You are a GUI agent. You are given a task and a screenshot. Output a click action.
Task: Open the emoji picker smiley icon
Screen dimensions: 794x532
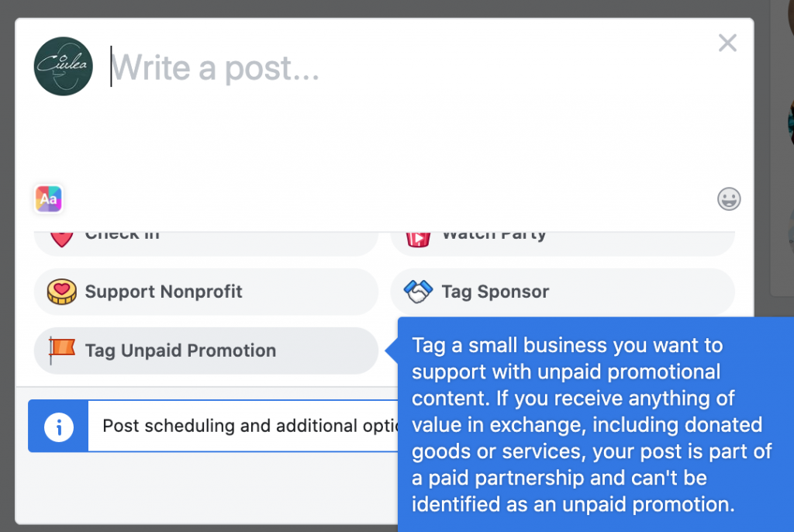pyautogui.click(x=729, y=199)
